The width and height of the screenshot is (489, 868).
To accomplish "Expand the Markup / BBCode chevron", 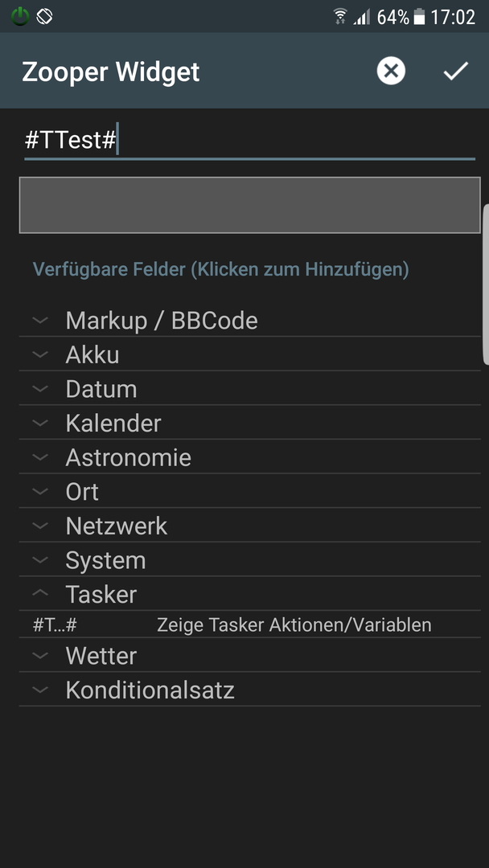I will coord(40,320).
